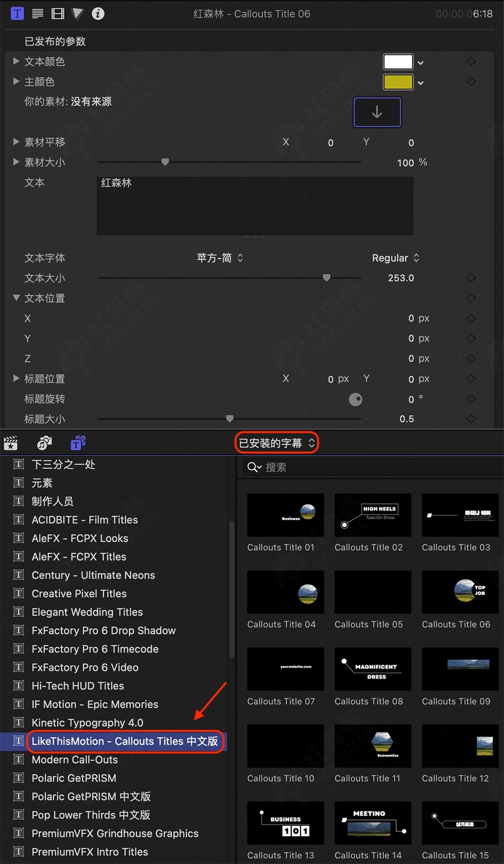Add keyframe for X position parameter
The height and width of the screenshot is (864, 504).
[471, 318]
